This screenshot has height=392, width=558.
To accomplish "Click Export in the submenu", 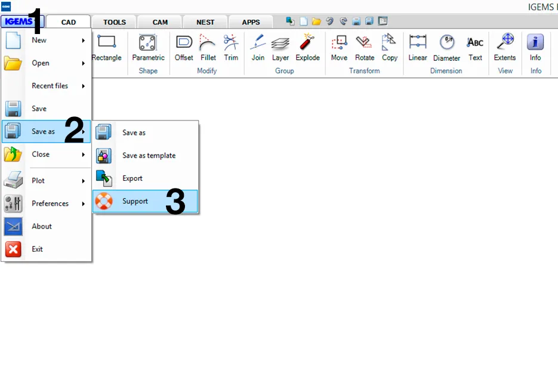I will pos(132,178).
